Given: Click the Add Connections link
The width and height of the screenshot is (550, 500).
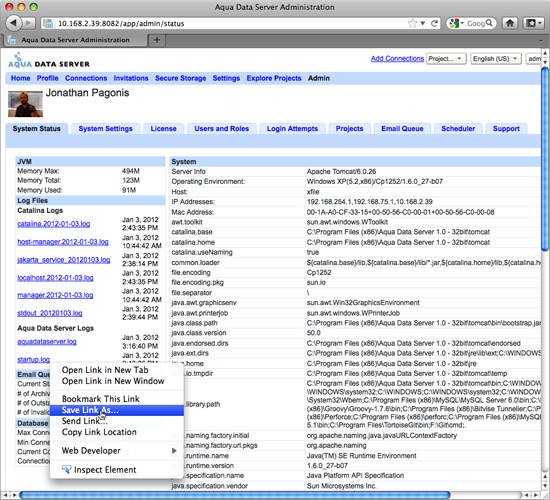Looking at the screenshot, I should [x=397, y=59].
